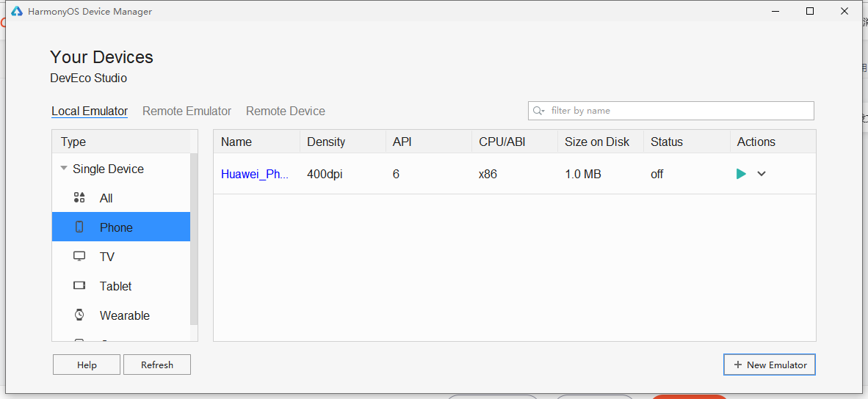Start the Huawei phone emulator with play icon

coord(741,174)
